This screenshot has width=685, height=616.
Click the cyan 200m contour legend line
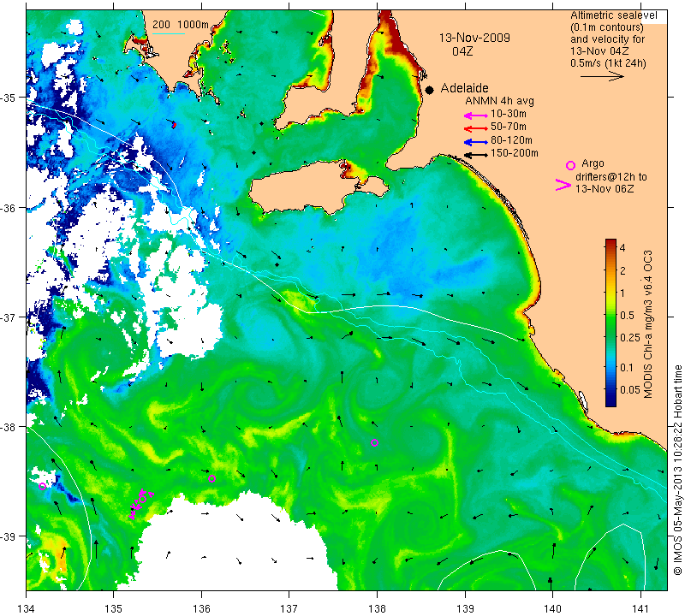[x=169, y=33]
